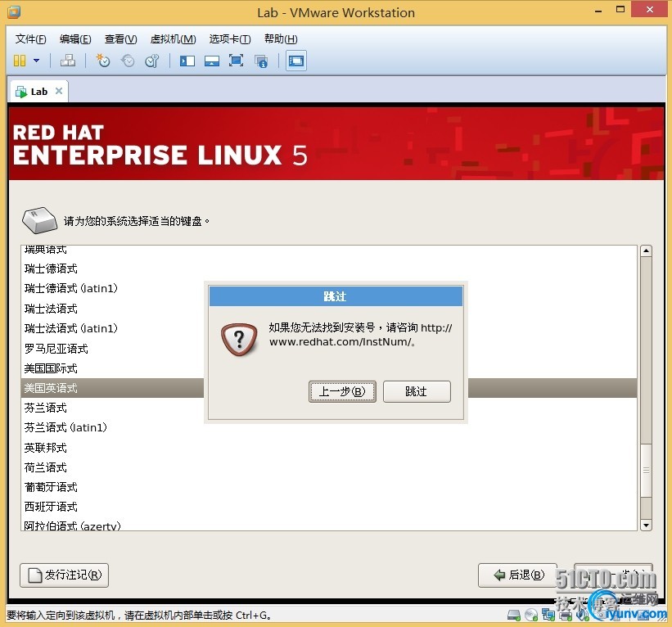Click the keyboard key icon
This screenshot has height=627, width=672.
(x=39, y=220)
